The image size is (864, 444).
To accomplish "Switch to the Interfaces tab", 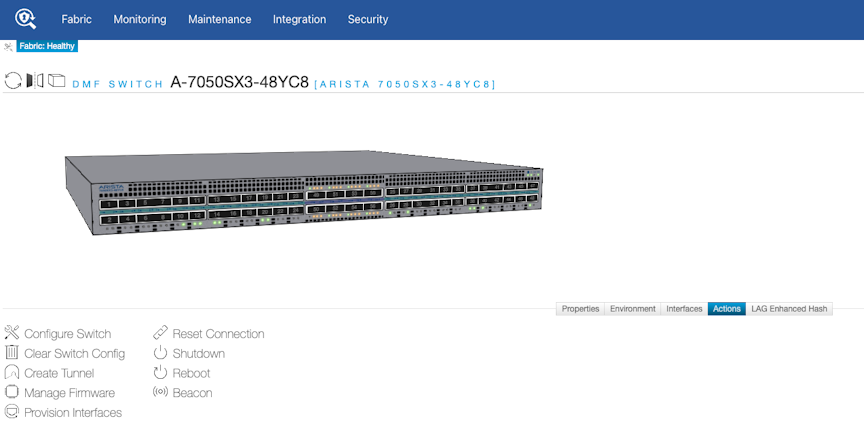I will coord(684,309).
